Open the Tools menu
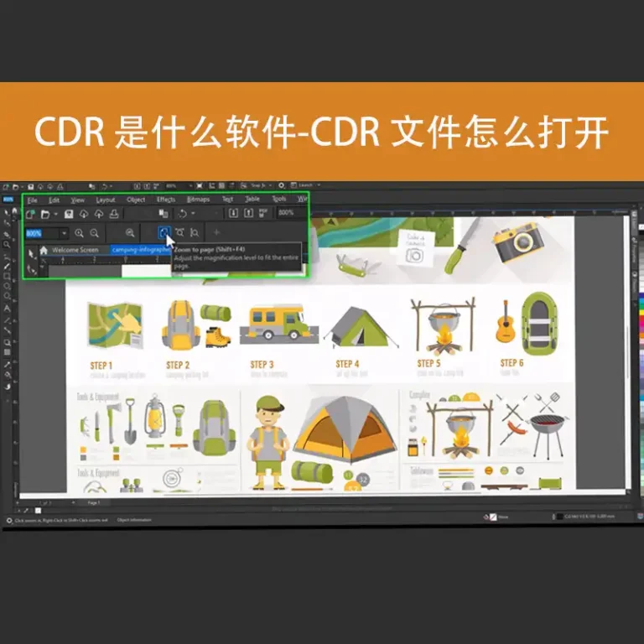Image resolution: width=644 pixels, height=644 pixels. click(x=279, y=199)
